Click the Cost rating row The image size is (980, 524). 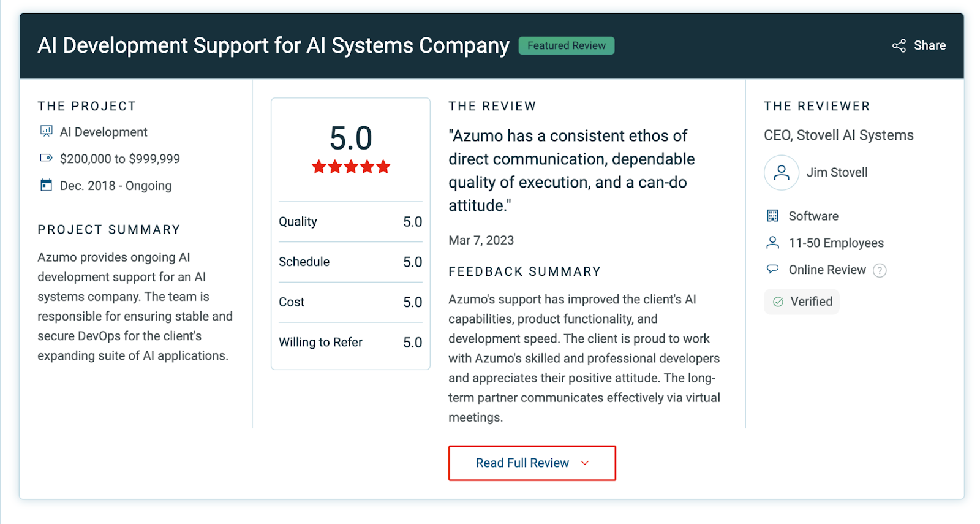pyautogui.click(x=350, y=302)
